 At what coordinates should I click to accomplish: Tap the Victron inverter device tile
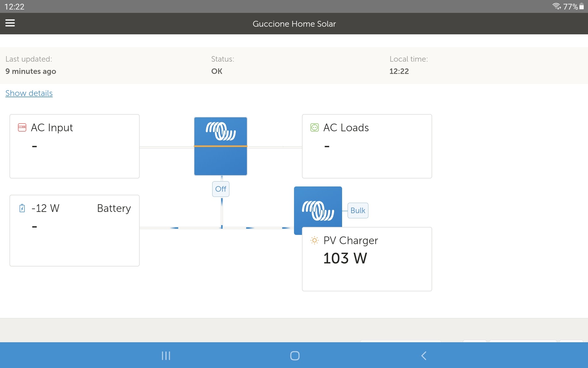click(x=221, y=146)
